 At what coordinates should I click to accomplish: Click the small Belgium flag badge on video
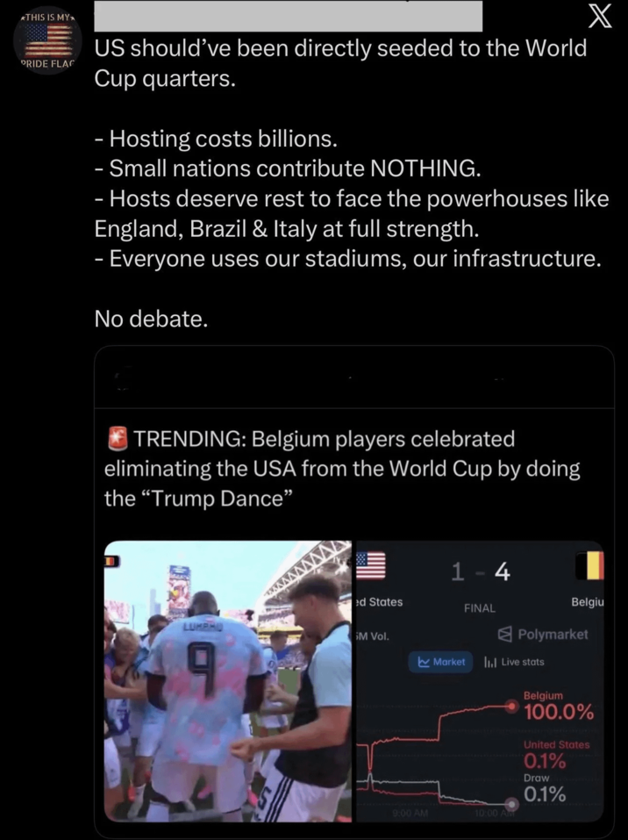(x=111, y=561)
